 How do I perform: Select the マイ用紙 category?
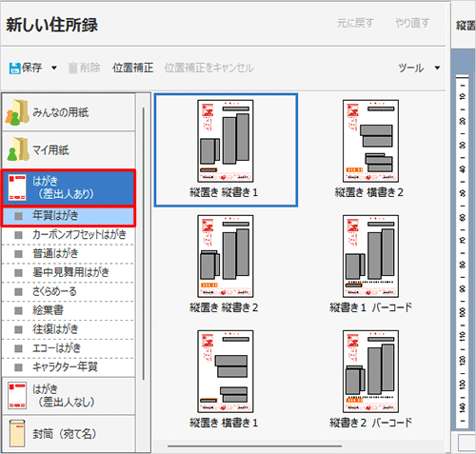click(69, 149)
